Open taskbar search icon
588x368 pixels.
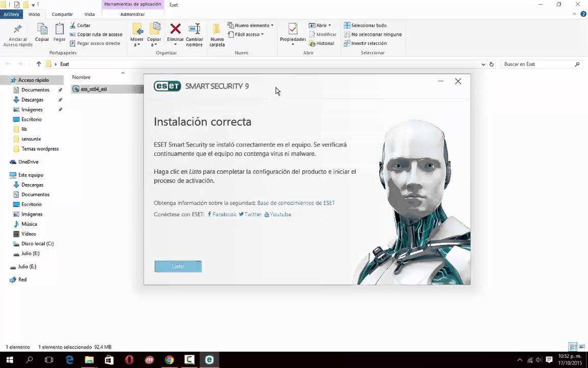pos(29,360)
